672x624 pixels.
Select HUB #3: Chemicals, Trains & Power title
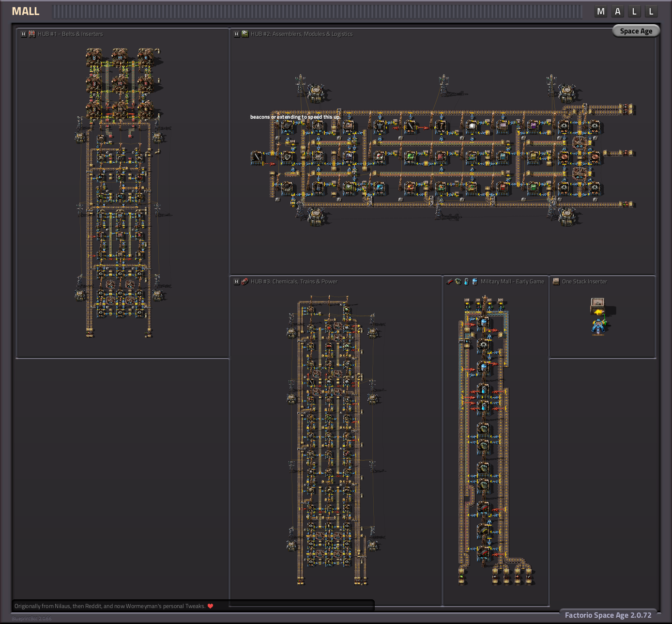(294, 281)
